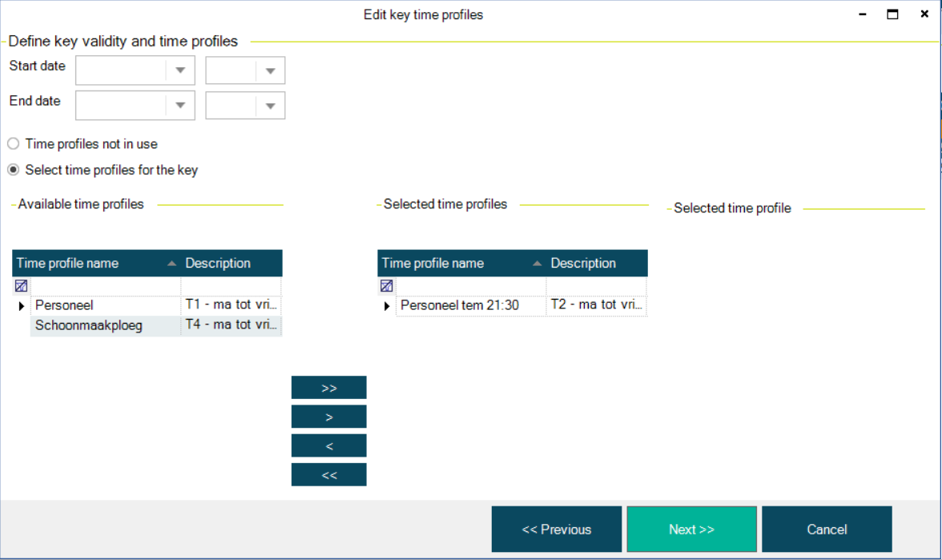Click filter icon in Selected time profiles grid
This screenshot has height=560, width=942.
386,286
